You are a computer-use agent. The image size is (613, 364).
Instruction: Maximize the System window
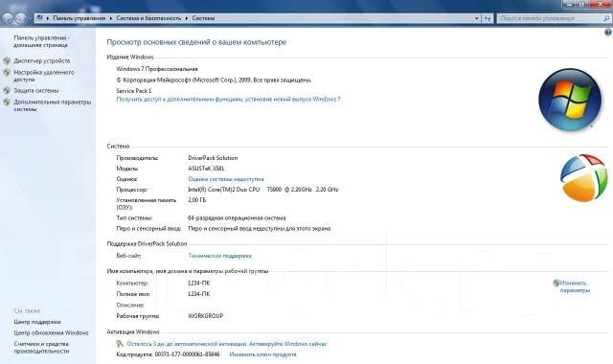coord(582,4)
